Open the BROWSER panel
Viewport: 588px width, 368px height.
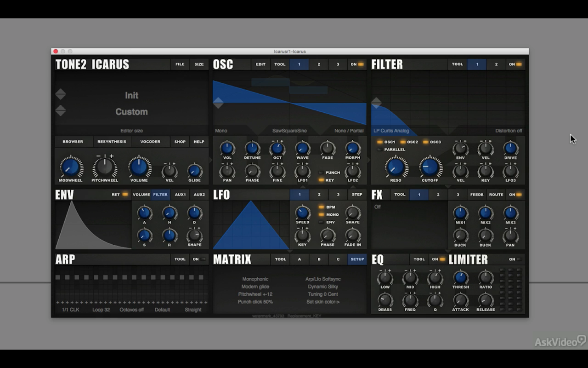tap(73, 142)
